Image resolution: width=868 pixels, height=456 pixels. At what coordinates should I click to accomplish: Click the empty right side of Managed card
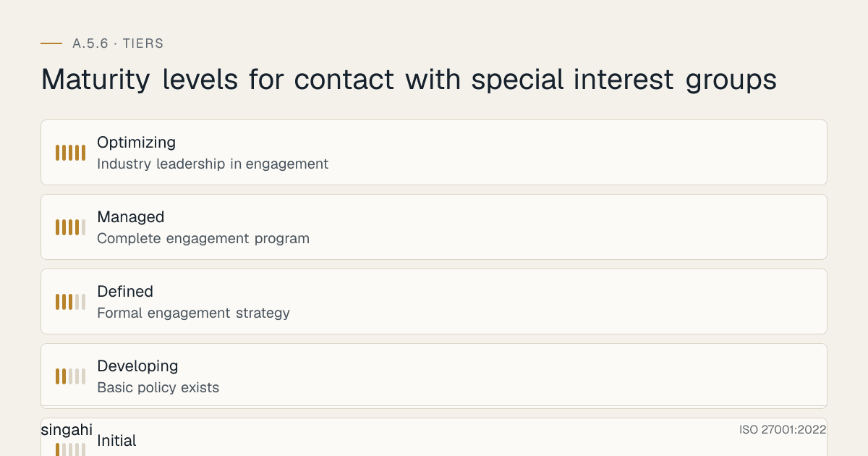point(579,227)
